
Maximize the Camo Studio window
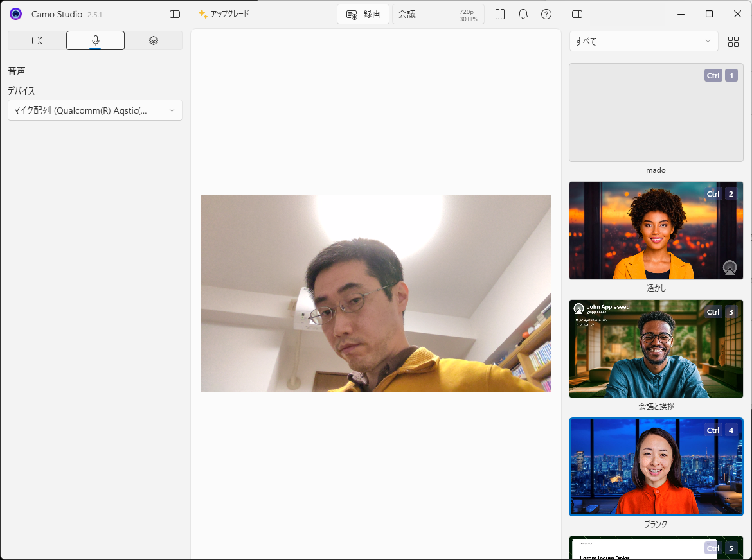pos(710,14)
